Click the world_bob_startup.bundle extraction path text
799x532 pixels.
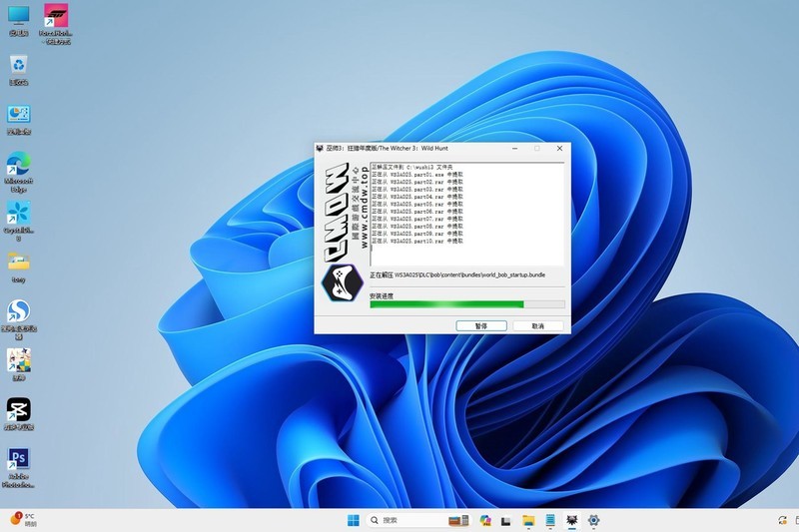click(457, 274)
